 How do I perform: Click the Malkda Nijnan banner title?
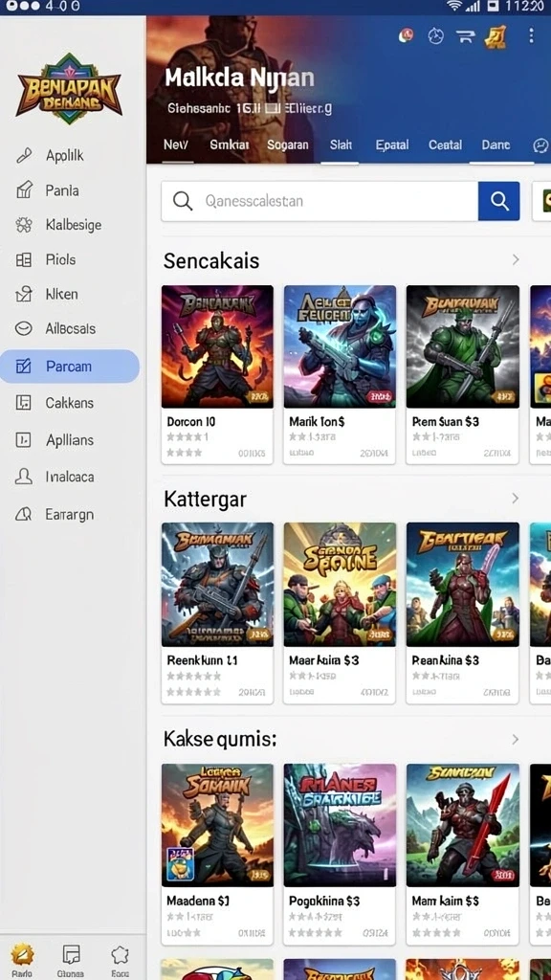[x=239, y=78]
